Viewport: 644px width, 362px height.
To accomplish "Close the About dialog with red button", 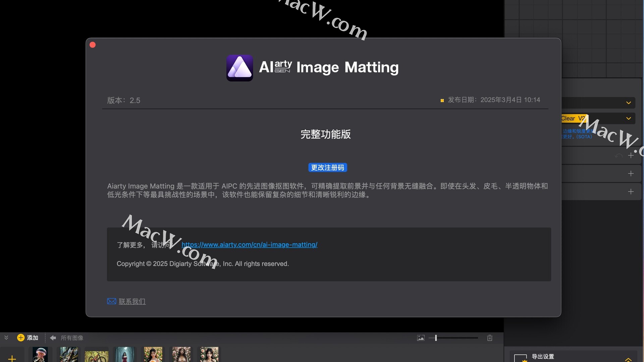I will point(93,45).
